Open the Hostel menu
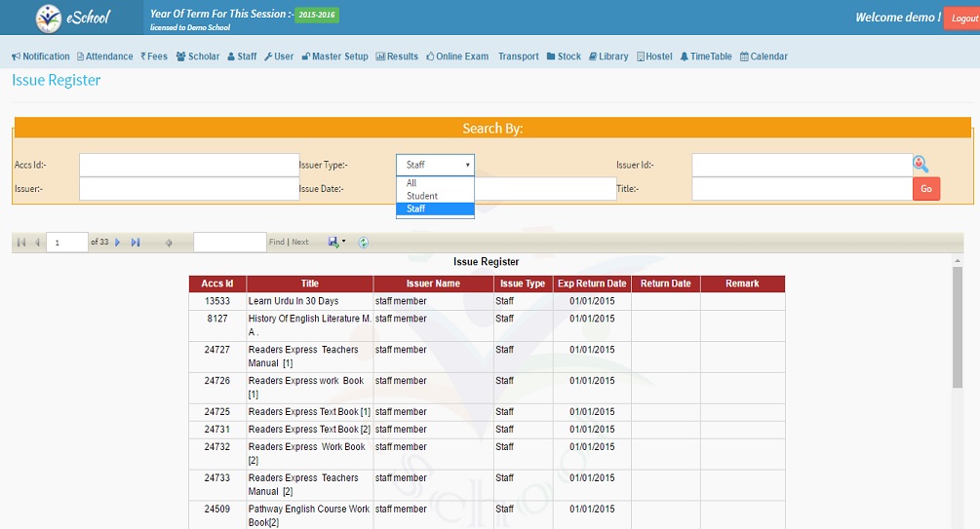Screen dimensions: 980x529 click(x=654, y=57)
